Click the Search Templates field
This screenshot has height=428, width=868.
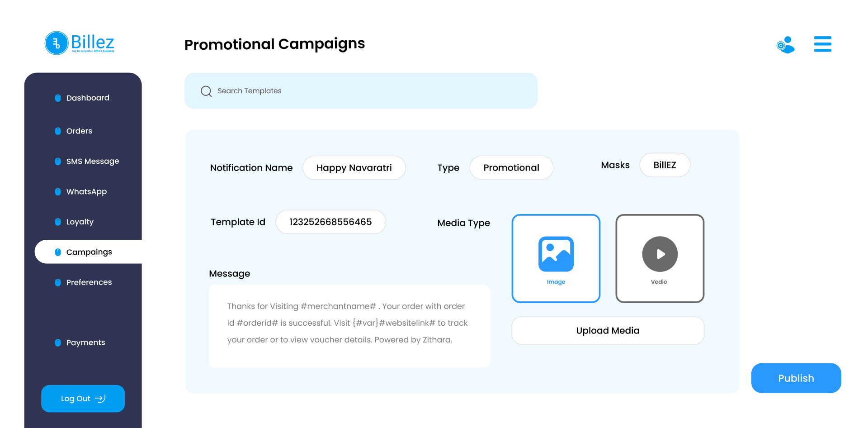point(361,91)
